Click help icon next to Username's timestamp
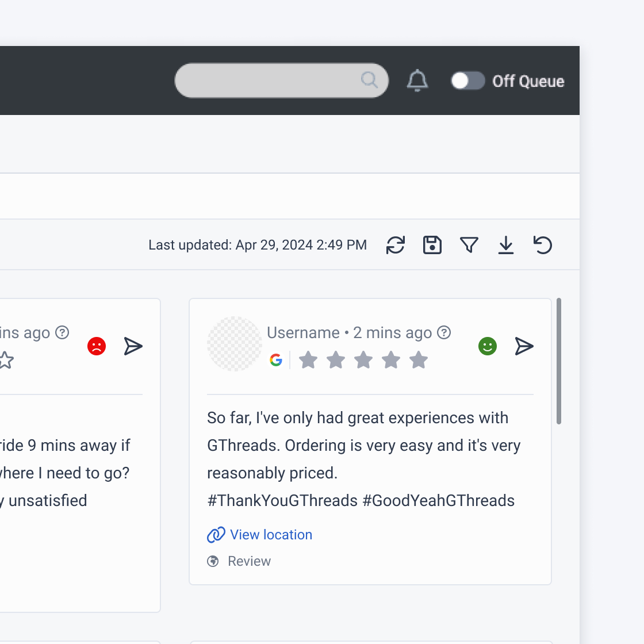 click(x=444, y=332)
